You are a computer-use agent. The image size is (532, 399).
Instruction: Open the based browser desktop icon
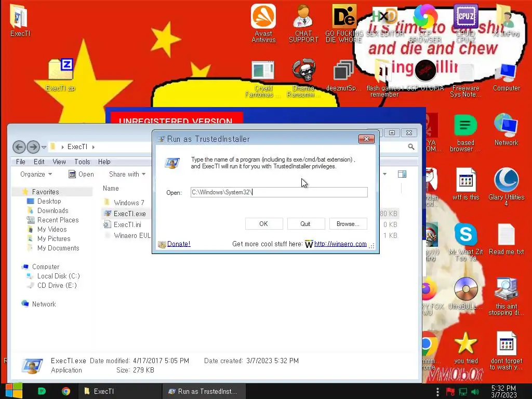465,133
